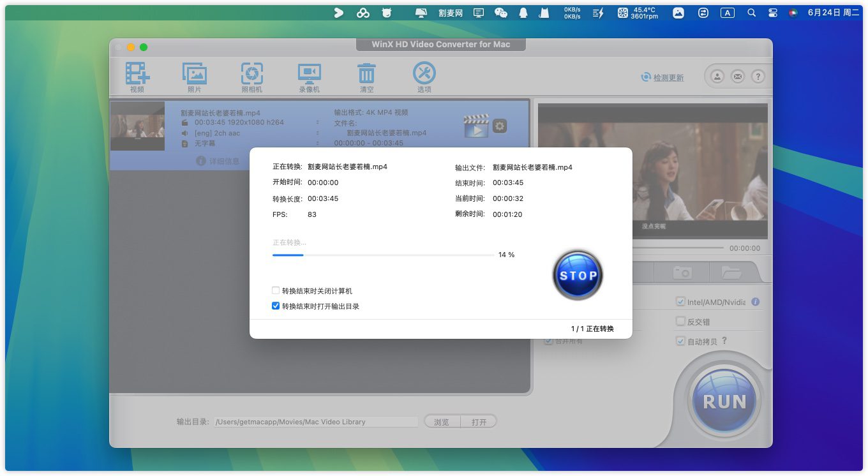Select the Camera (照相机) capture icon
The image size is (868, 476).
pos(251,75)
